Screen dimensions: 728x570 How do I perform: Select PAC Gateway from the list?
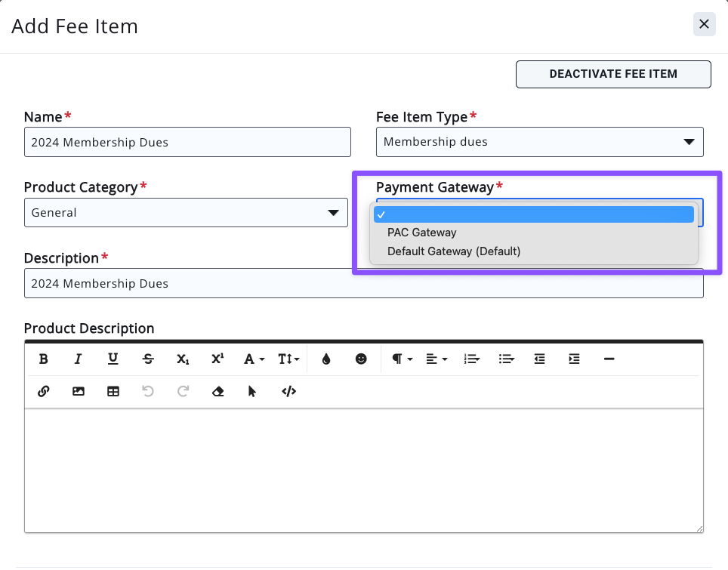[422, 233]
